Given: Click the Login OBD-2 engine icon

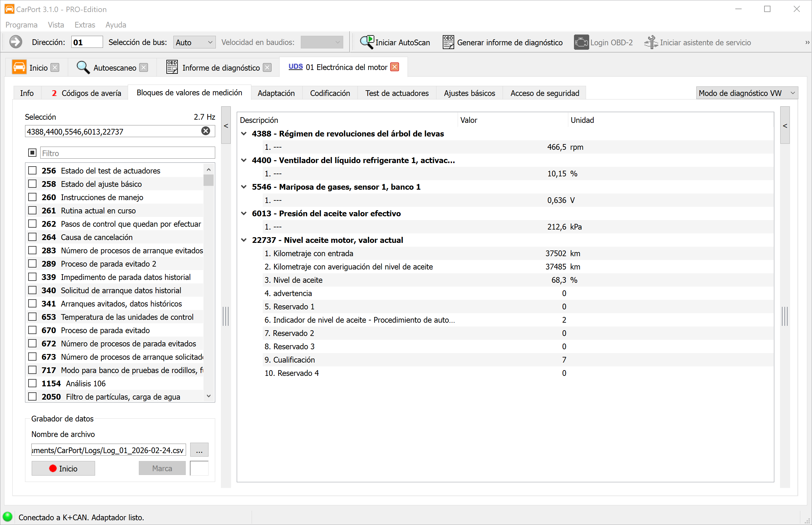Looking at the screenshot, I should point(581,42).
